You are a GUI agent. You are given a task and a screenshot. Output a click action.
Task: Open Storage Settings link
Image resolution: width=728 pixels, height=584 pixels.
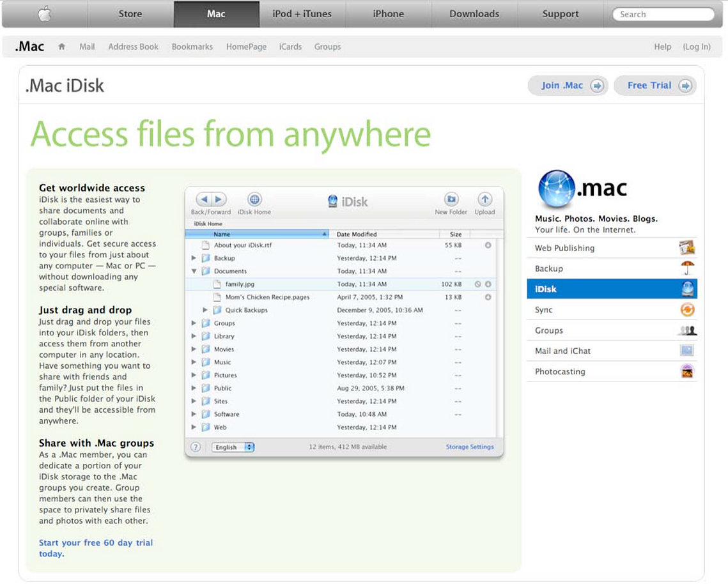[x=470, y=447]
